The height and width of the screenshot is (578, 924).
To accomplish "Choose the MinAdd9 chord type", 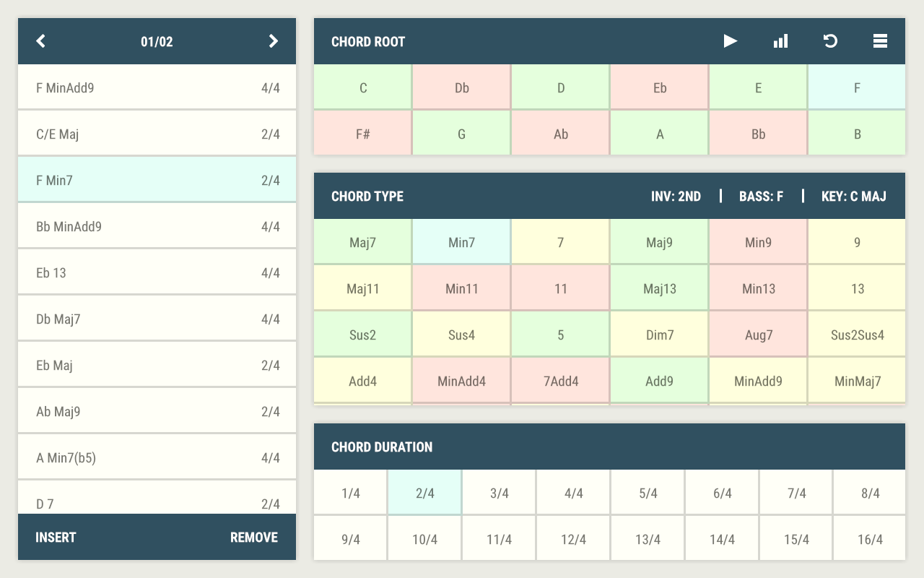I will [758, 381].
